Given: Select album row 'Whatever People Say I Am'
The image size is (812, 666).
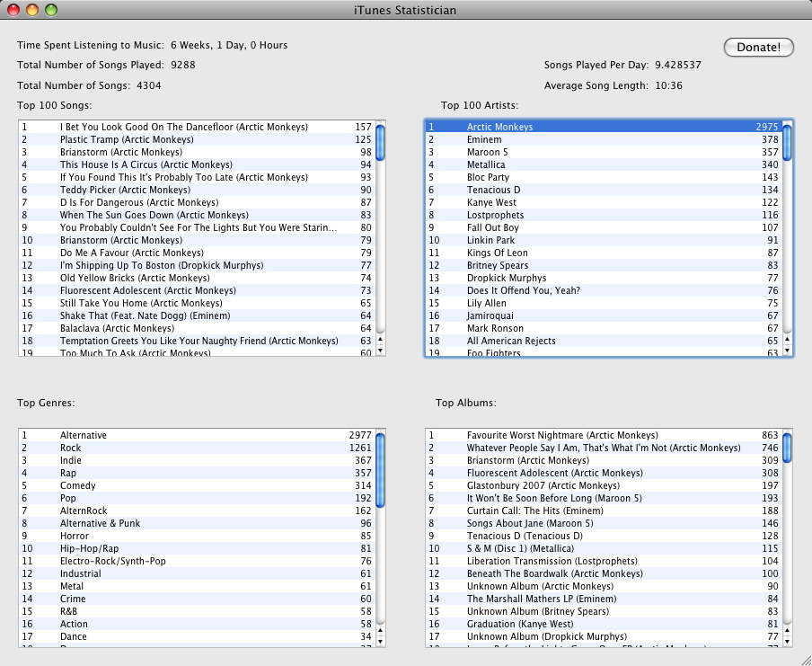Looking at the screenshot, I should pos(604,448).
